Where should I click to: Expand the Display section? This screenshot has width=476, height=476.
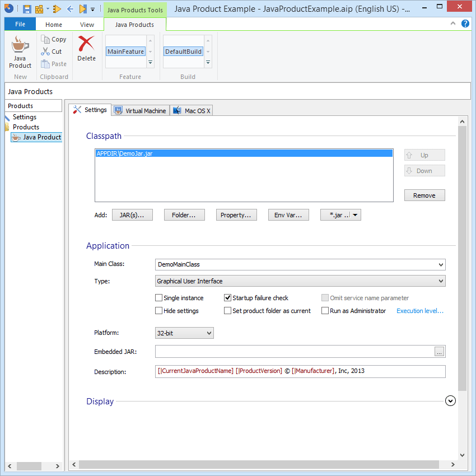click(x=450, y=401)
